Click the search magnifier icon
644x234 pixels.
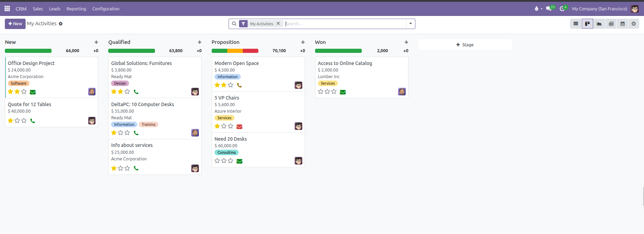point(234,24)
